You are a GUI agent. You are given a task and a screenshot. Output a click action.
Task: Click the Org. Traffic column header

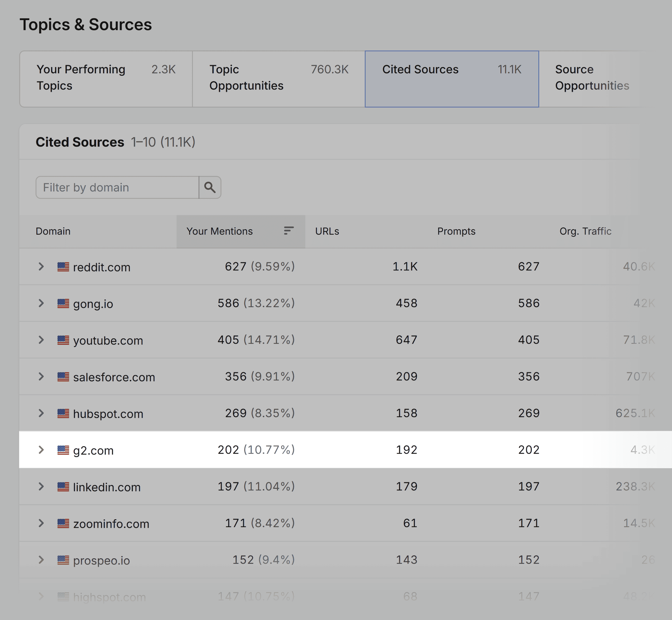coord(585,231)
